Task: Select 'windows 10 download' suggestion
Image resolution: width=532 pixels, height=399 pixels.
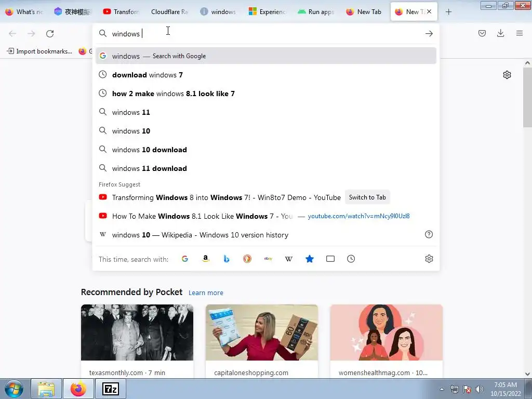Action: point(265,150)
